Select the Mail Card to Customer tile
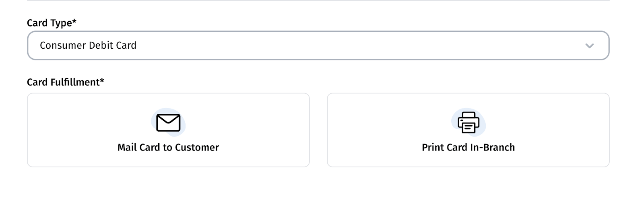The width and height of the screenshot is (644, 214). 168,130
